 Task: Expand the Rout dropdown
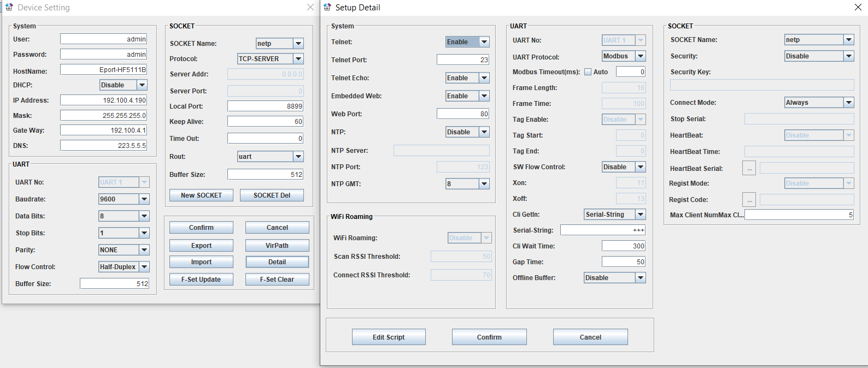click(298, 157)
